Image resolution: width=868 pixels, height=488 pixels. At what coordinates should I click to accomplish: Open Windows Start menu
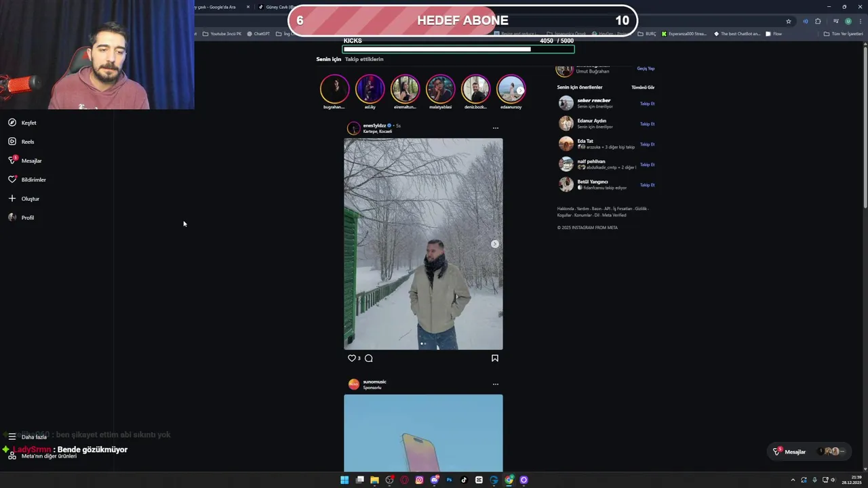click(x=344, y=480)
